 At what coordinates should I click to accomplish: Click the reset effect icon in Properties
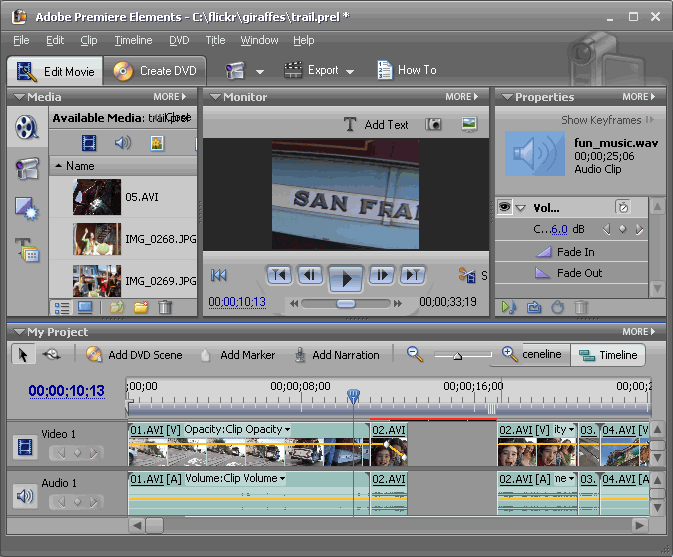click(x=558, y=307)
